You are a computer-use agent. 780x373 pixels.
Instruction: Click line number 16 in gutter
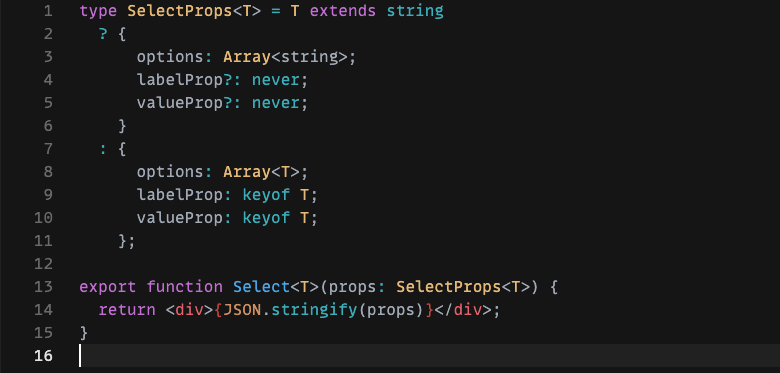(43, 356)
